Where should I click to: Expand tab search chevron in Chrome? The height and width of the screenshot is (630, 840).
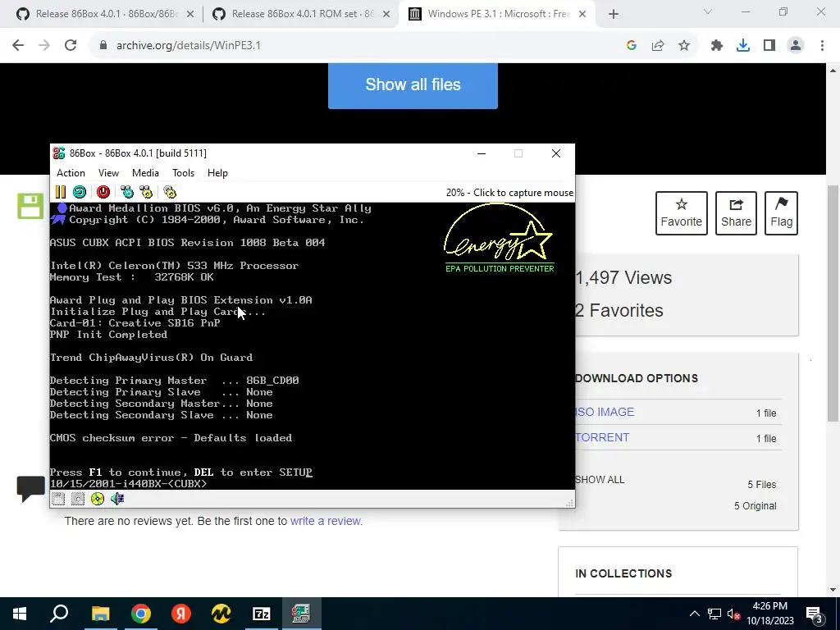708,11
